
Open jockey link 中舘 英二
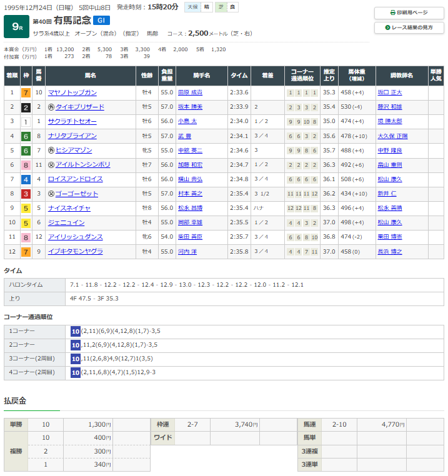(x=190, y=151)
